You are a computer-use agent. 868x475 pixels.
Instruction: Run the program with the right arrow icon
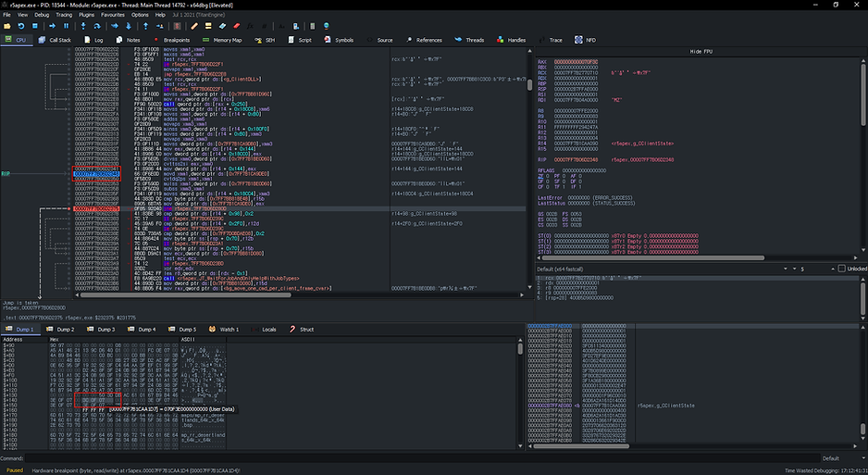point(52,26)
